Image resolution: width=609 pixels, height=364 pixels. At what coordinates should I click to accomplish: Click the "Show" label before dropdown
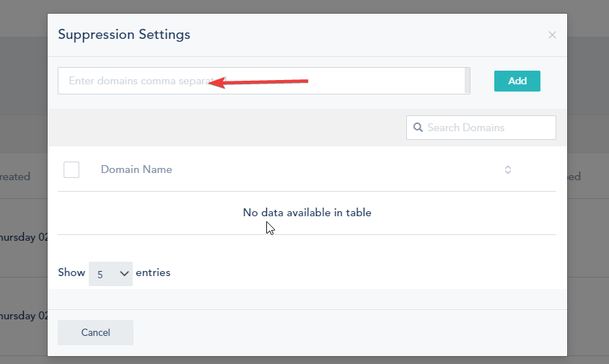coord(71,272)
